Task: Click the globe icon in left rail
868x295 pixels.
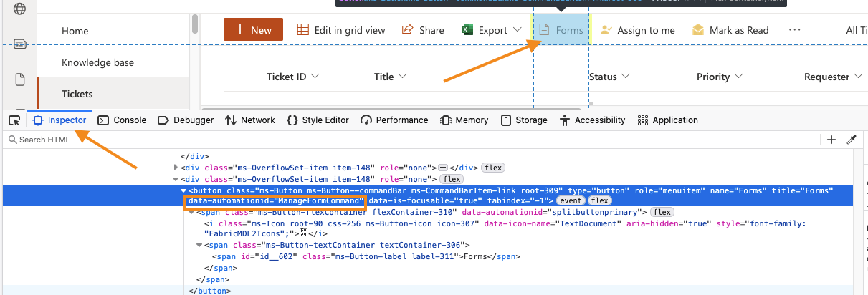Action: [x=19, y=9]
